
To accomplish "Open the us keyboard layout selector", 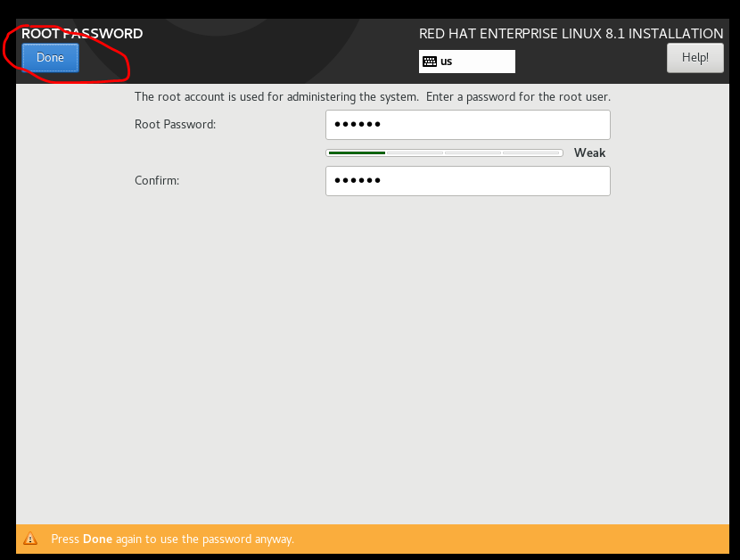I will tap(467, 62).
